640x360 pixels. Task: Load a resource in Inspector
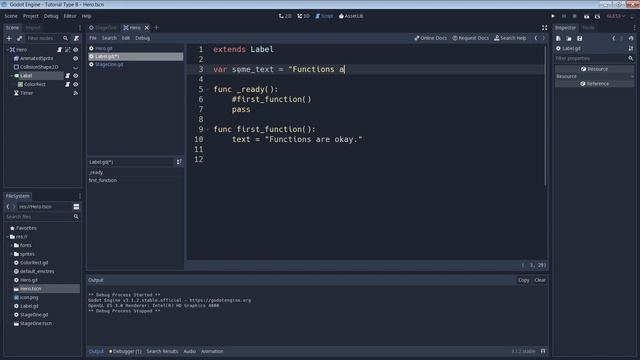point(569,38)
